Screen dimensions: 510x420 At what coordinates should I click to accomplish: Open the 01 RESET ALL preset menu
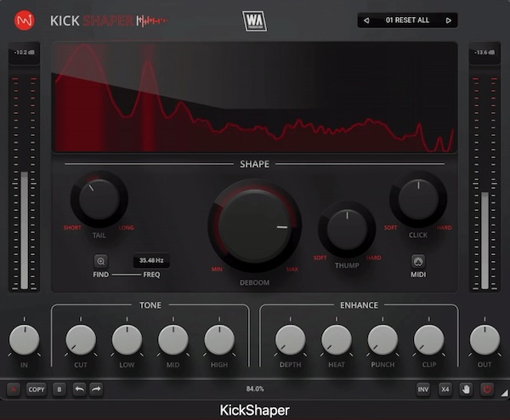tap(407, 20)
